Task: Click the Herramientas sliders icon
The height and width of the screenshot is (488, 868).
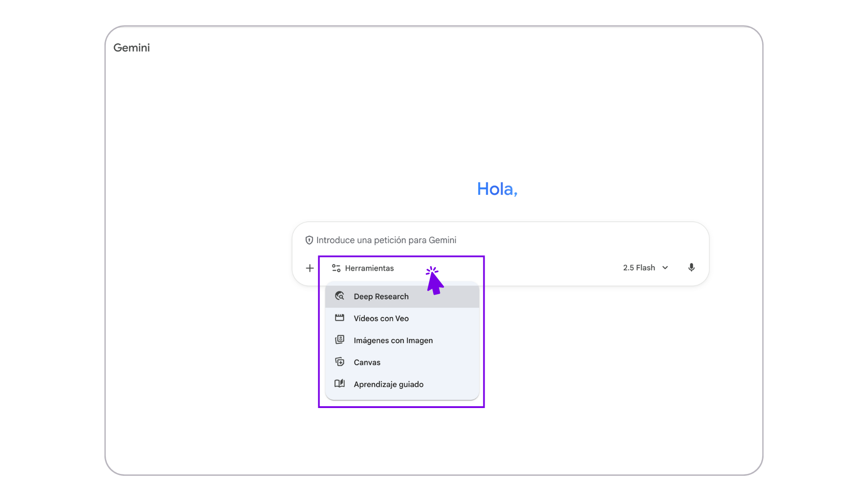Action: 336,268
